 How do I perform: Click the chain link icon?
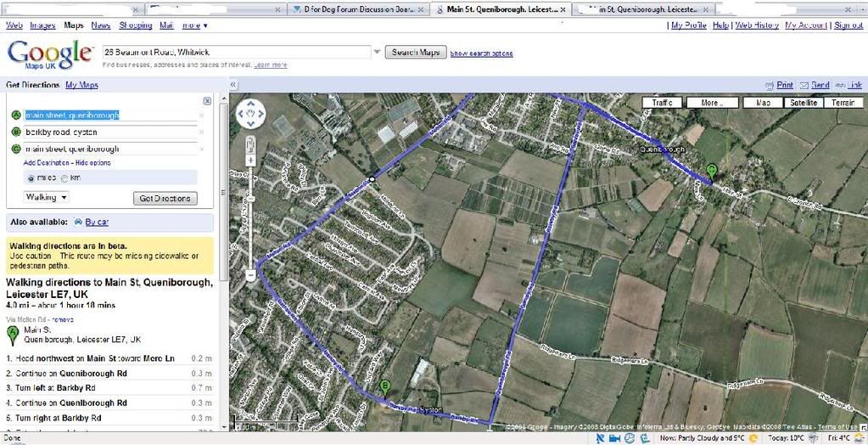coord(840,85)
